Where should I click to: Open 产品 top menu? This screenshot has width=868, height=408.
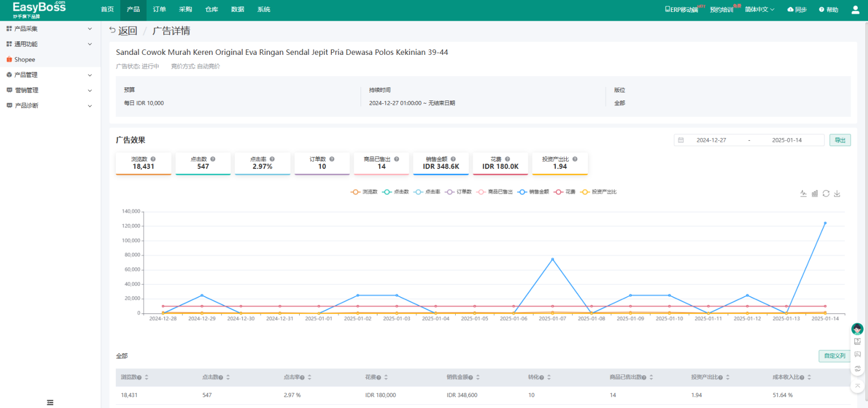[x=133, y=10]
